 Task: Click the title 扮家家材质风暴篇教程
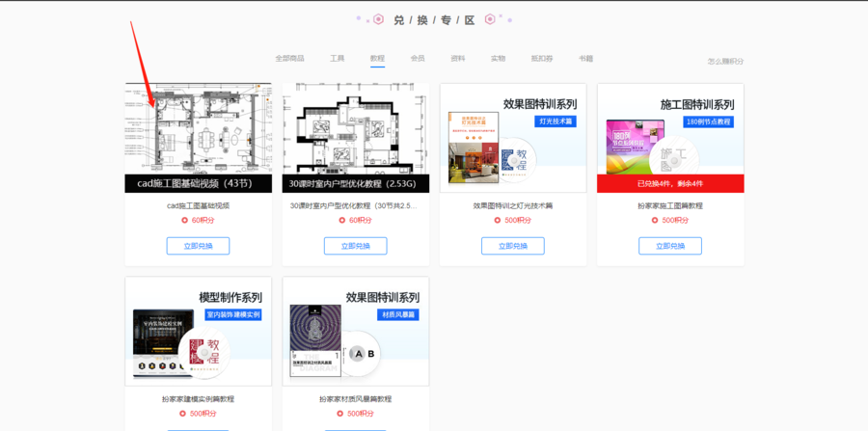(355, 399)
